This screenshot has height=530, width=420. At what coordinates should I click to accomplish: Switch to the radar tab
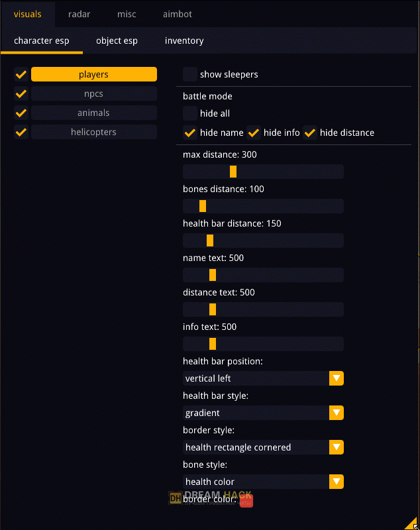click(x=79, y=14)
